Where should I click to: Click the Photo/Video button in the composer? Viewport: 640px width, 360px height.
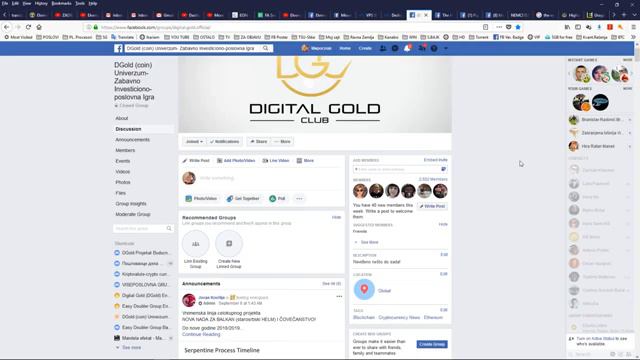201,199
